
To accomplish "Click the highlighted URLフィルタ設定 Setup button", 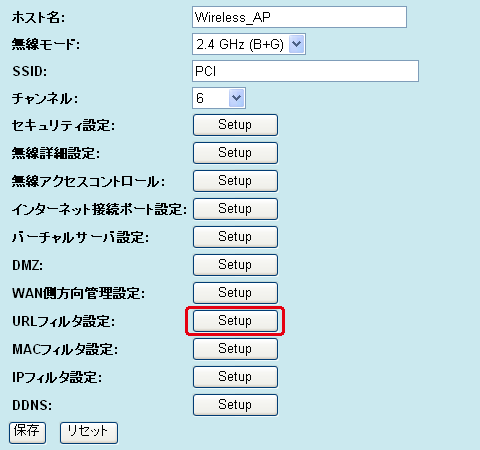I will coord(235,321).
